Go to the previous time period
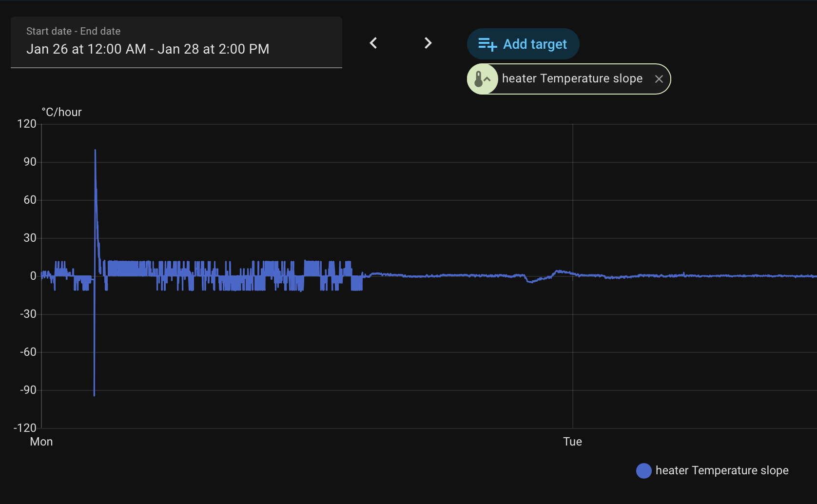The image size is (817, 504). [373, 43]
